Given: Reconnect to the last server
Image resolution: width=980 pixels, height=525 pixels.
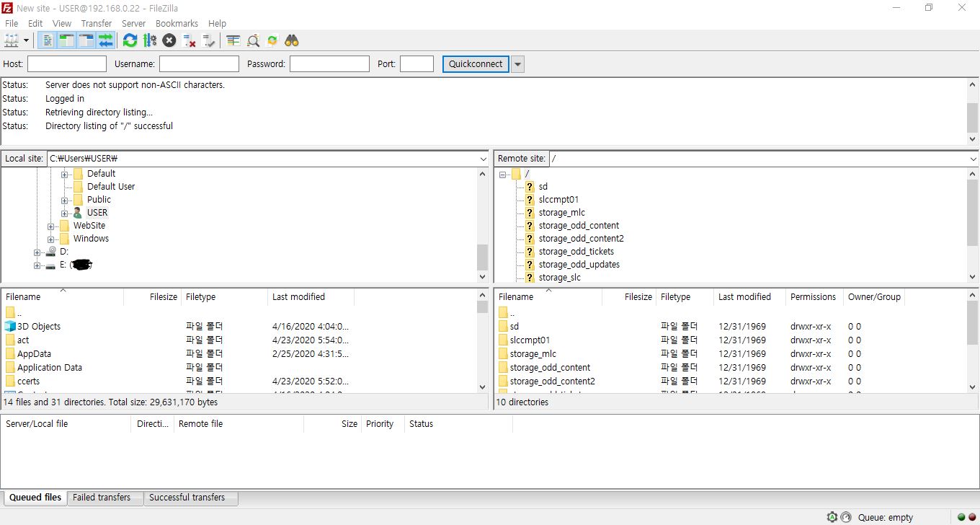Looking at the screenshot, I should pyautogui.click(x=209, y=40).
